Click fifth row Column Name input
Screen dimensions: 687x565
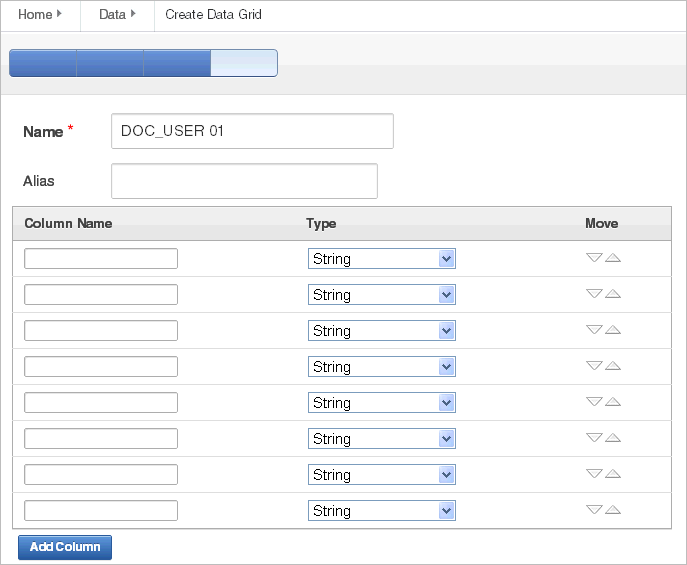pyautogui.click(x=101, y=402)
